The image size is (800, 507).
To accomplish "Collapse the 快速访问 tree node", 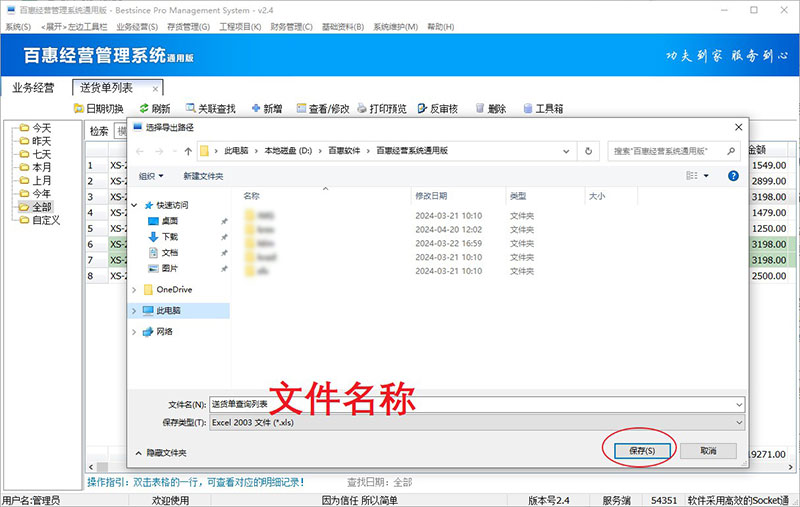I will [135, 205].
